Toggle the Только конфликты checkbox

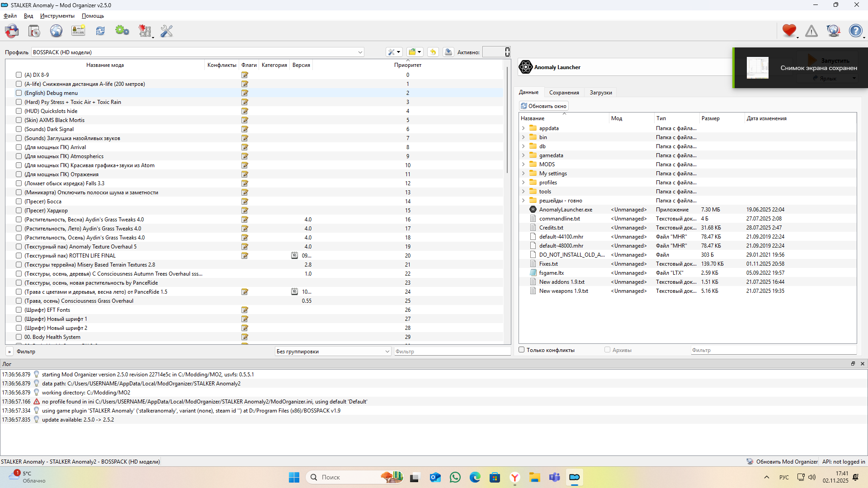click(522, 350)
